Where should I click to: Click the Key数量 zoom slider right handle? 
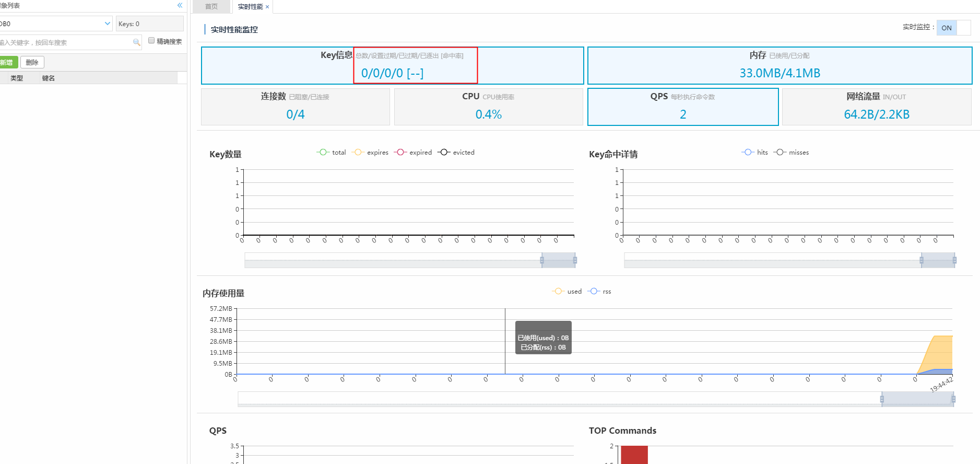(x=575, y=260)
